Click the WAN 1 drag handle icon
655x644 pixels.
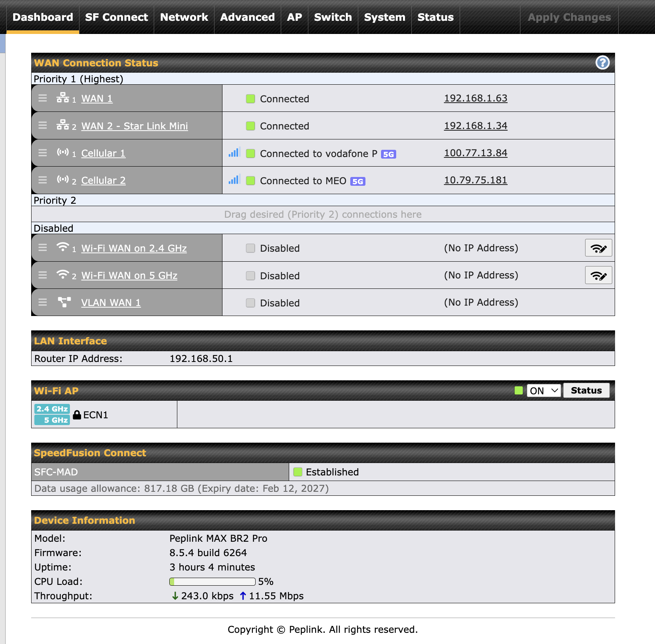pos(43,98)
